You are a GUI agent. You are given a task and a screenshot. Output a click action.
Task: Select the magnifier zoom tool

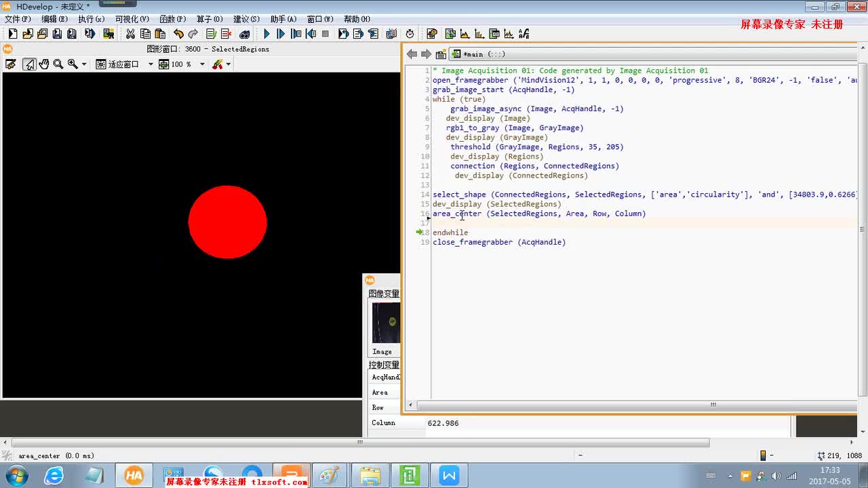tap(58, 64)
